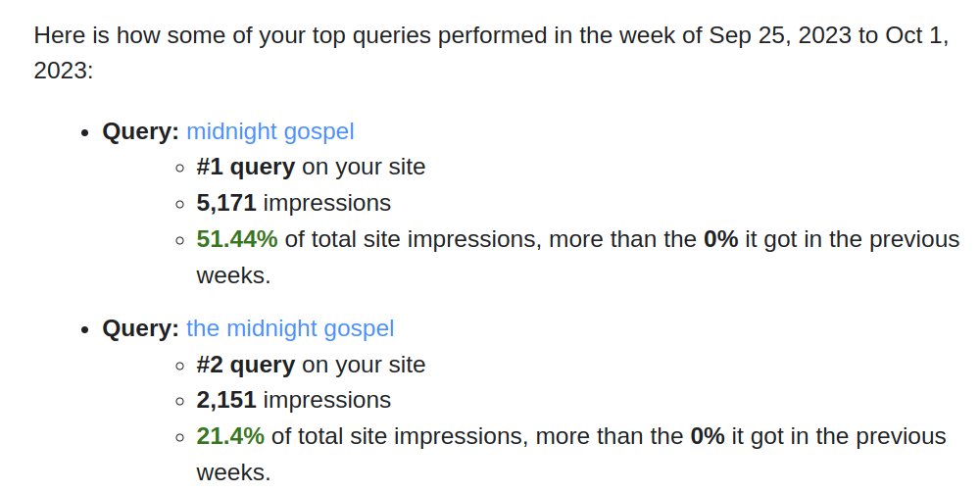The image size is (980, 493).
Task: Click the bold 0% in the 51.44% line
Action: [x=720, y=239]
